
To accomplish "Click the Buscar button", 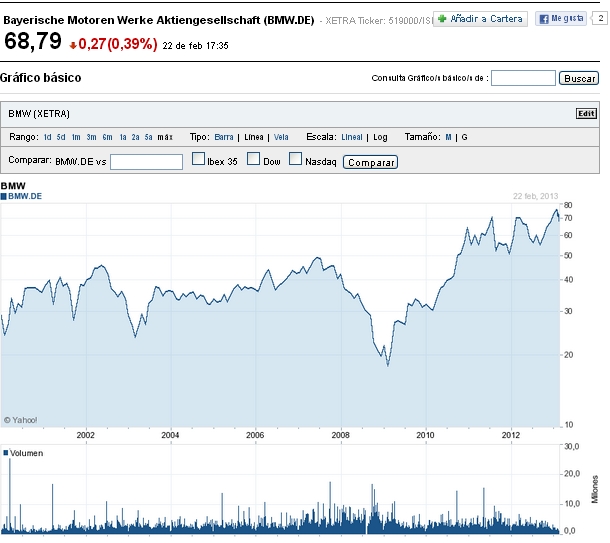I will (x=579, y=78).
